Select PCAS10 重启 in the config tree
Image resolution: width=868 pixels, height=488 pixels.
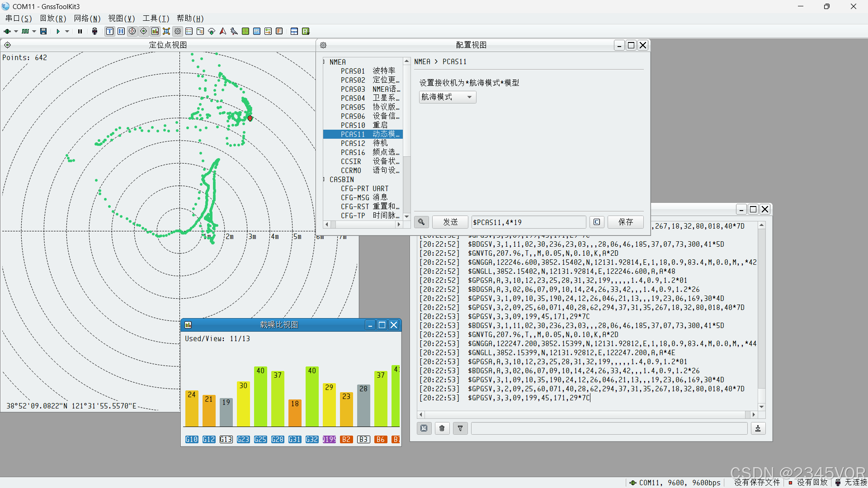[x=364, y=125]
